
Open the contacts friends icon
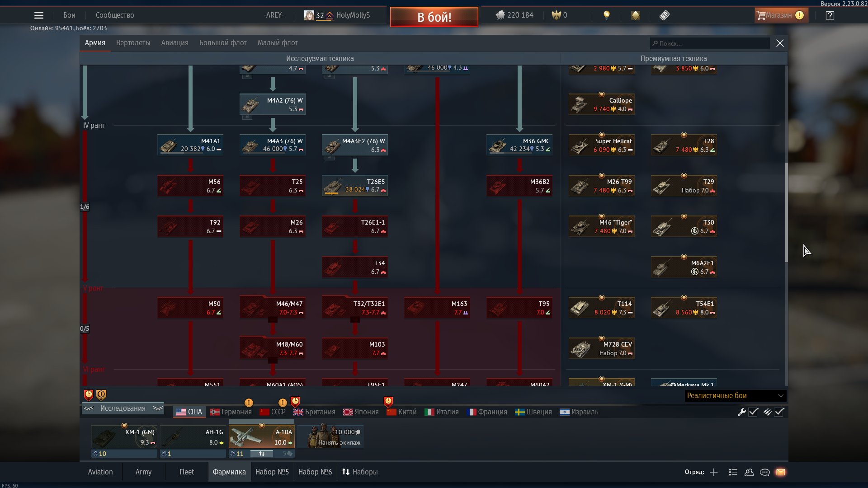pos(749,472)
